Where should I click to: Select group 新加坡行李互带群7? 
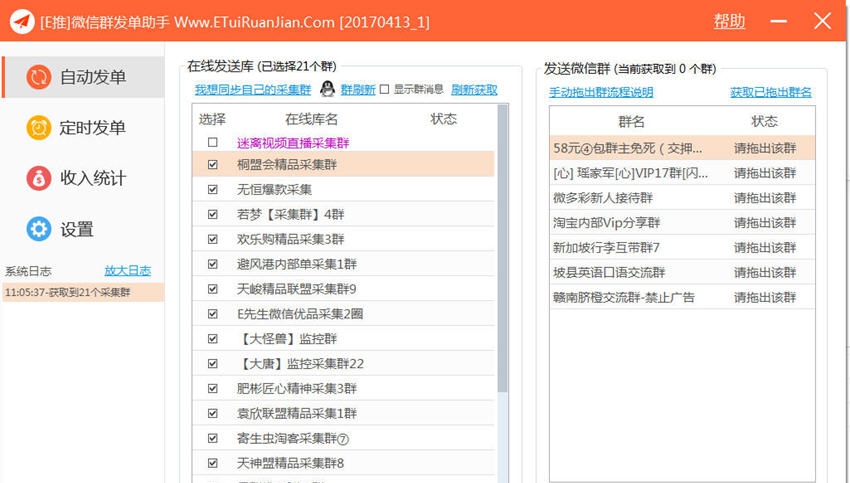pyautogui.click(x=682, y=248)
